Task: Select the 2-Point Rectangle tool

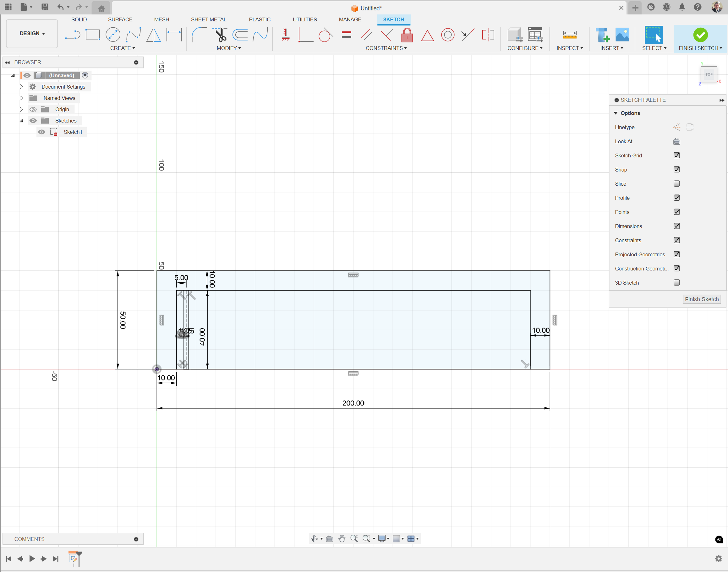Action: 93,35
